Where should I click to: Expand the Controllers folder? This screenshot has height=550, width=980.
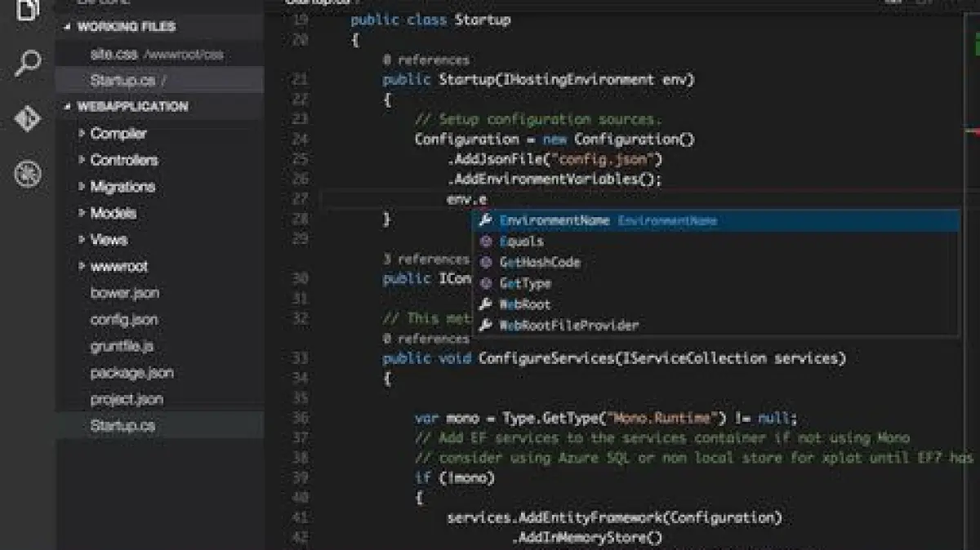(x=123, y=160)
